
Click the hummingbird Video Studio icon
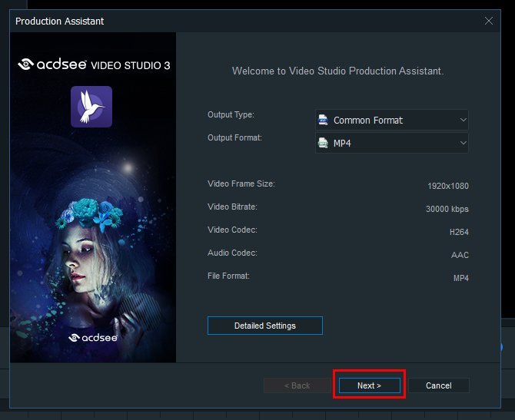91,107
